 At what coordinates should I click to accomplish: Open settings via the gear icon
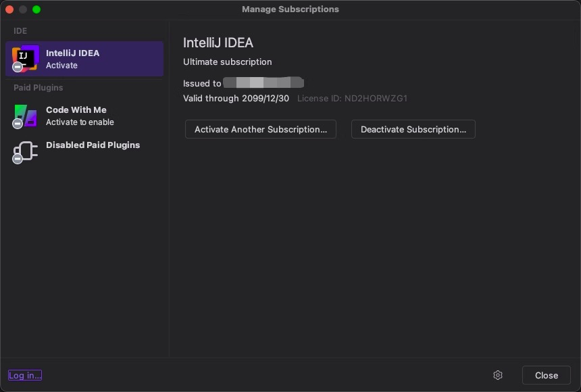498,375
